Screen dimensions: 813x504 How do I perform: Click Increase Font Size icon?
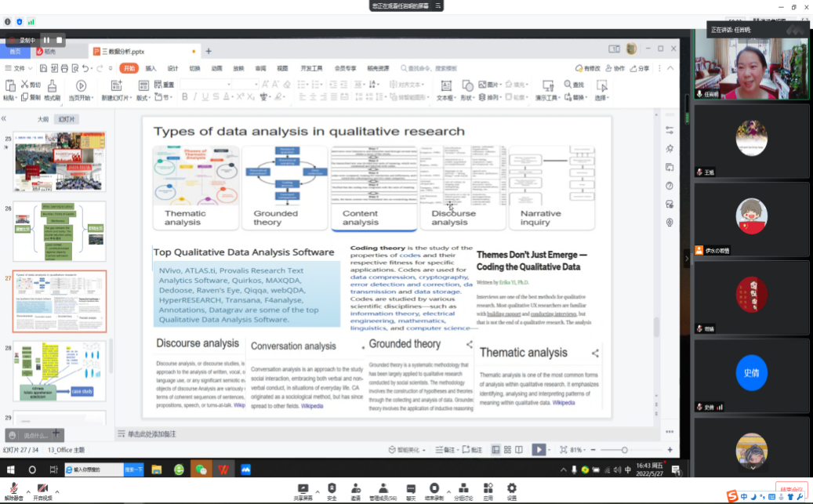coord(266,84)
